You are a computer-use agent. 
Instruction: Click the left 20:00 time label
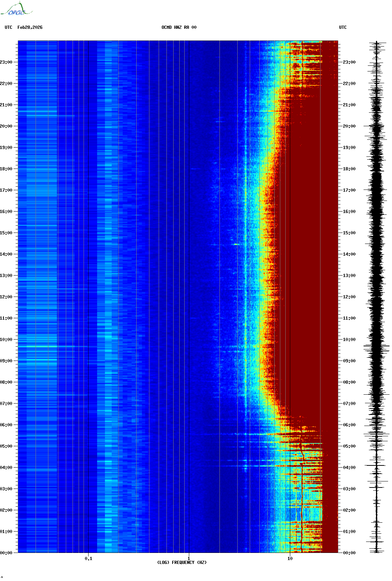pyautogui.click(x=6, y=126)
